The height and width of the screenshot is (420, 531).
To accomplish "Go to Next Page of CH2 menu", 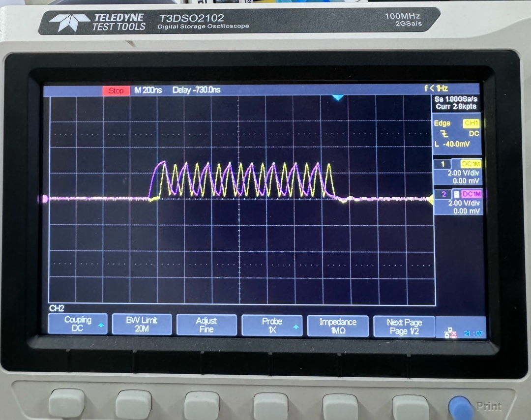I will click(x=404, y=327).
